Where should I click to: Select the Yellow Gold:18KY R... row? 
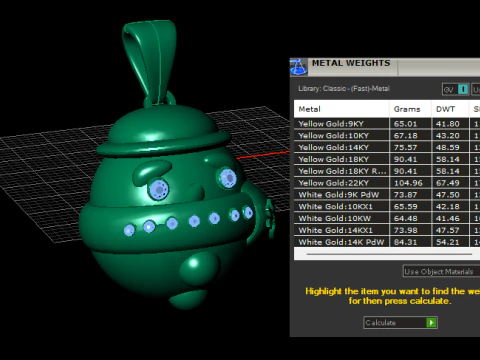387,171
